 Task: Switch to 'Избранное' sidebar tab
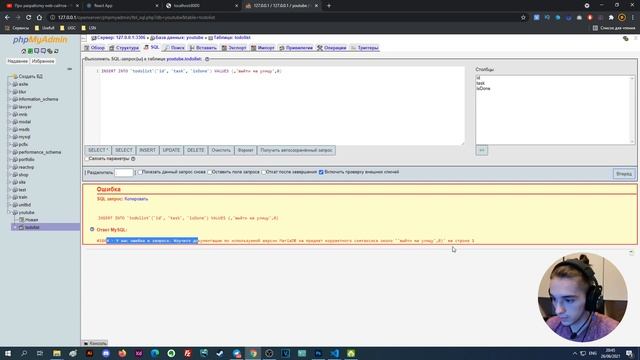(x=43, y=61)
